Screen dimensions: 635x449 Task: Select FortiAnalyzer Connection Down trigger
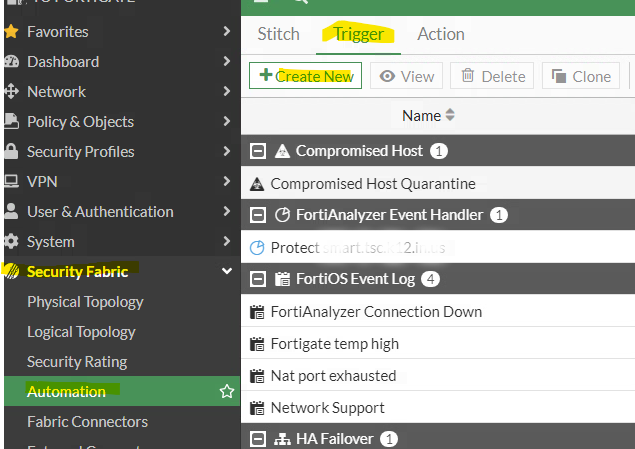(x=438, y=312)
